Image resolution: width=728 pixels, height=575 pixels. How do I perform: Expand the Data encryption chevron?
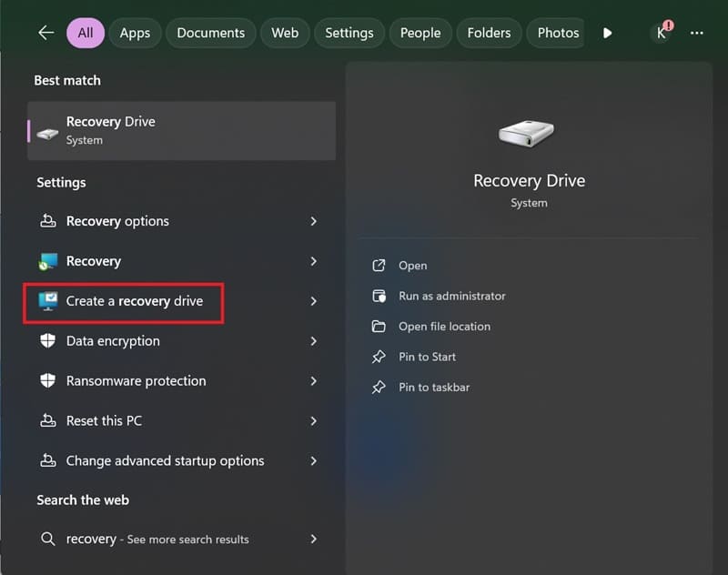click(314, 341)
